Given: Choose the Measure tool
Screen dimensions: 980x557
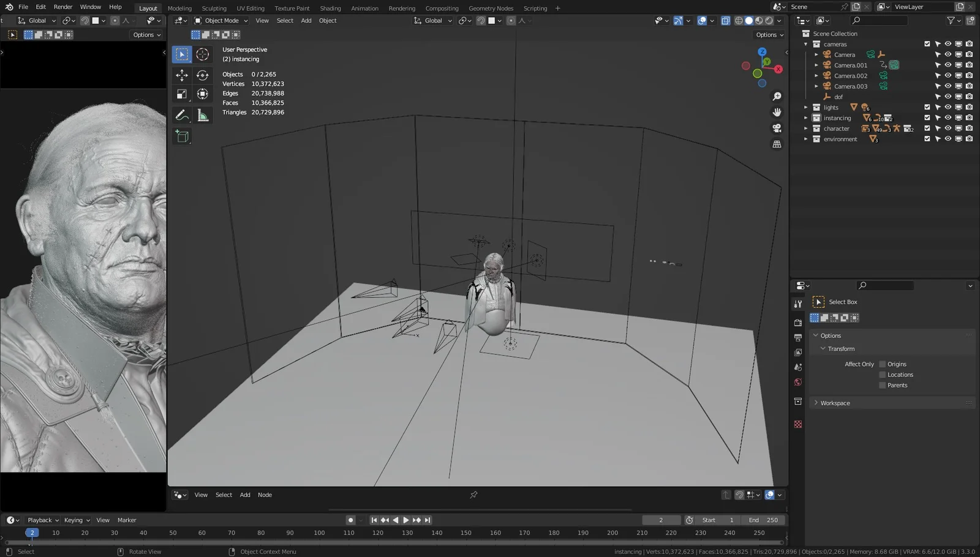Looking at the screenshot, I should click(x=203, y=115).
